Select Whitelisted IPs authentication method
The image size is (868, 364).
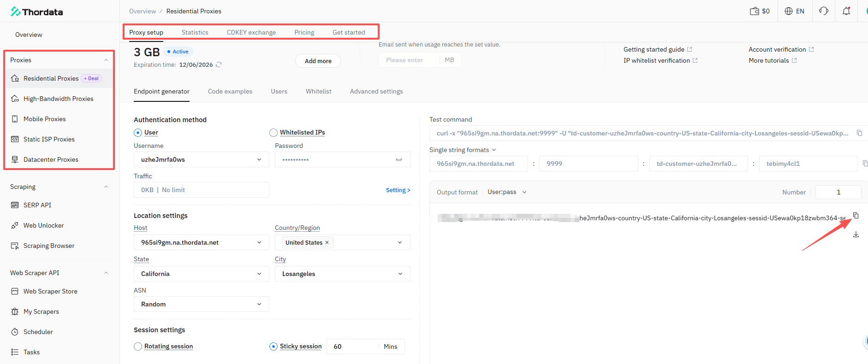tap(273, 133)
